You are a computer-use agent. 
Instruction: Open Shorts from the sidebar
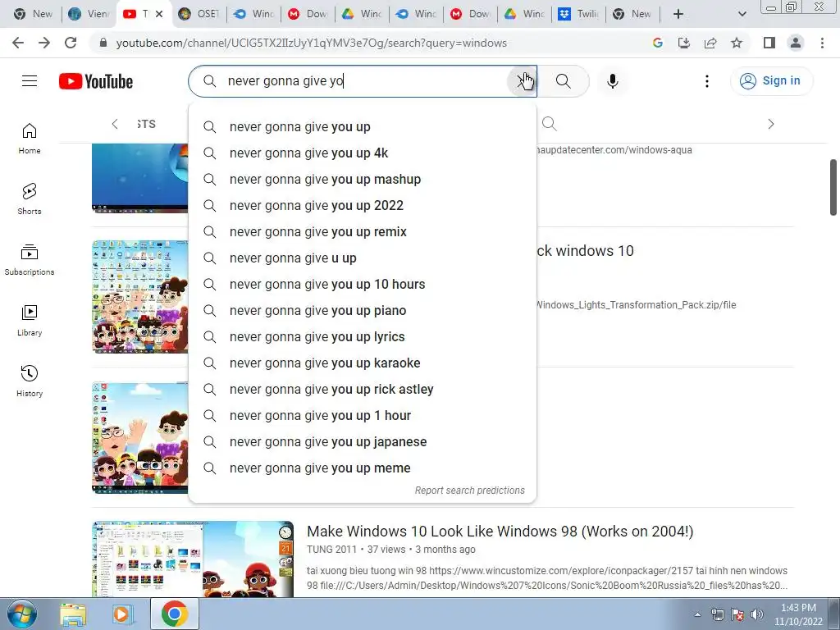(30, 199)
